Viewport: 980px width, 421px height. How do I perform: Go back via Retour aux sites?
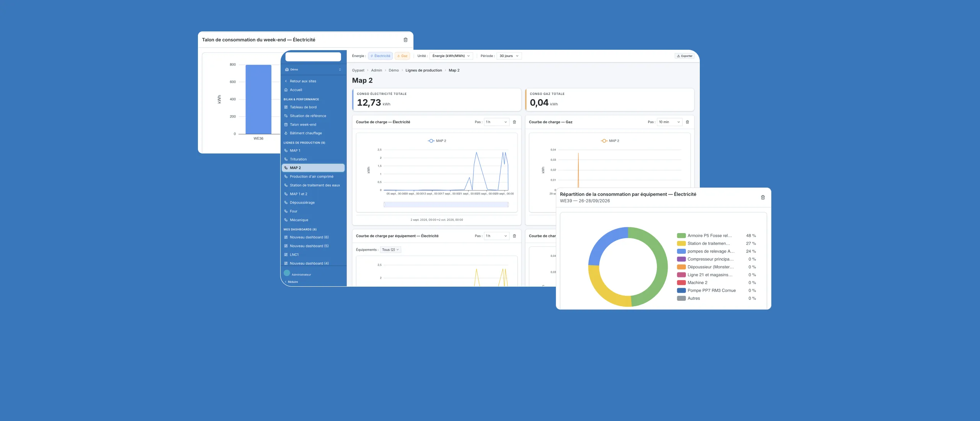(313, 81)
